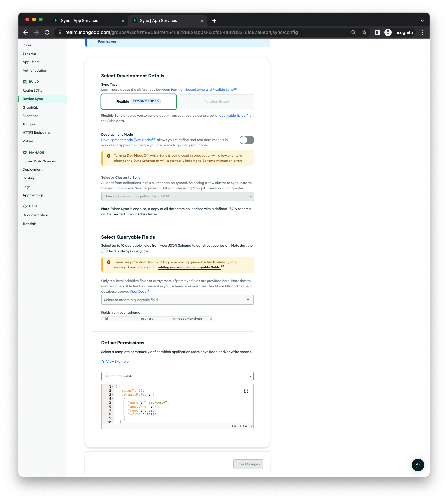
Task: Click the site lock icon in address bar
Action: click(60, 32)
